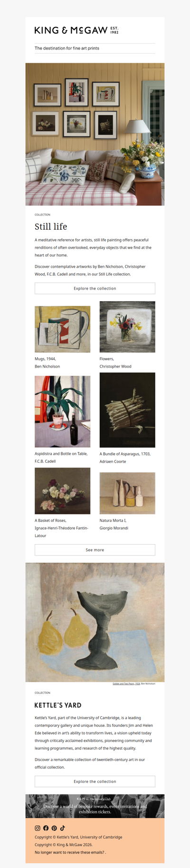190x868 pixels.
Task: Click the Kettle's Yard "Explore the collection" button
Action: 95,781
